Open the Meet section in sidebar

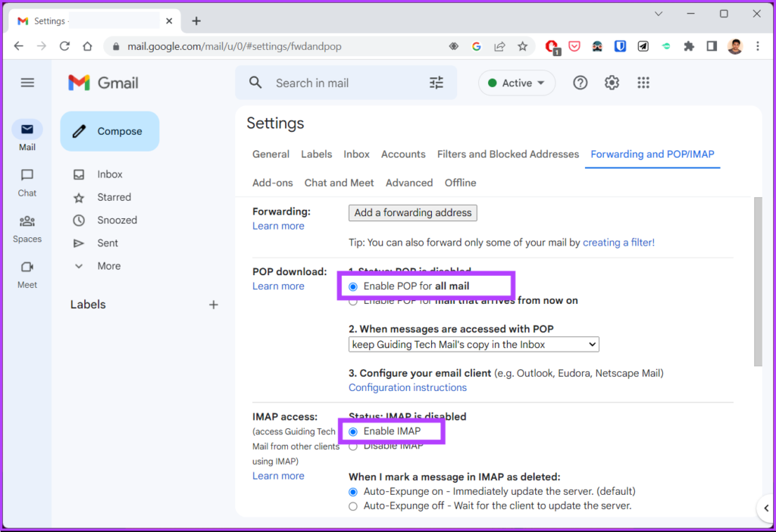[27, 274]
